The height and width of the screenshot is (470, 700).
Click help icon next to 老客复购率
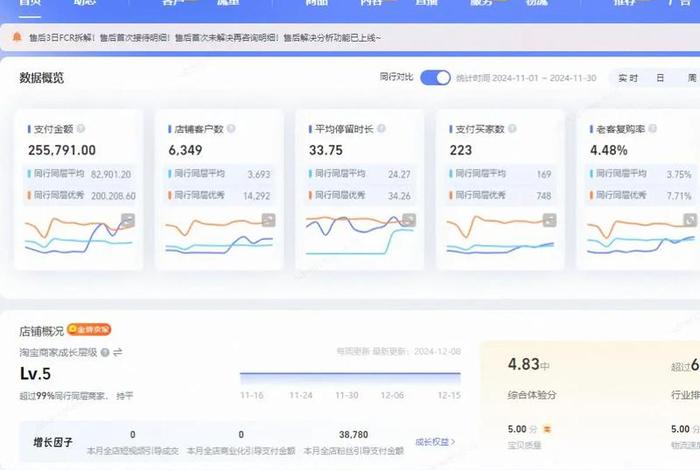(x=652, y=129)
